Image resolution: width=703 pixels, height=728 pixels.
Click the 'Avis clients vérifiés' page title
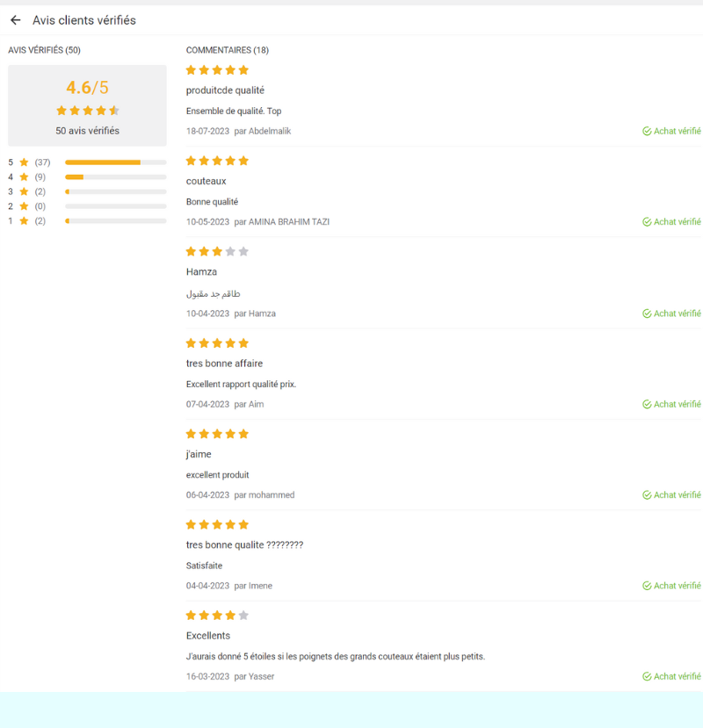coord(84,20)
